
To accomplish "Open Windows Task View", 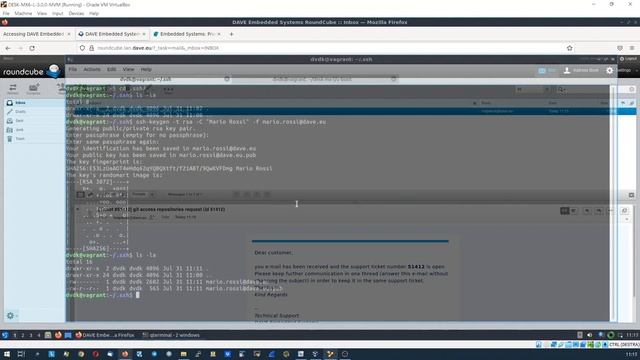I will 21,354.
